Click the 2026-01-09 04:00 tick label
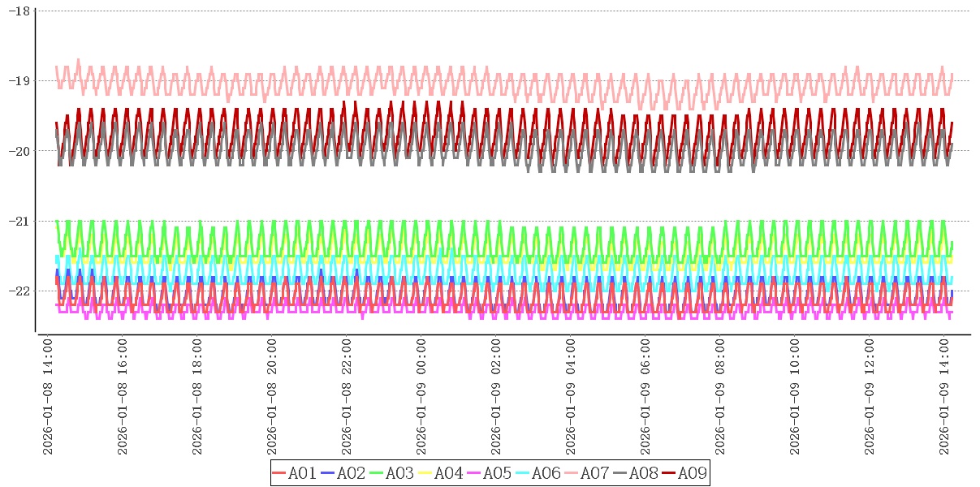The image size is (980, 487). coord(571,396)
